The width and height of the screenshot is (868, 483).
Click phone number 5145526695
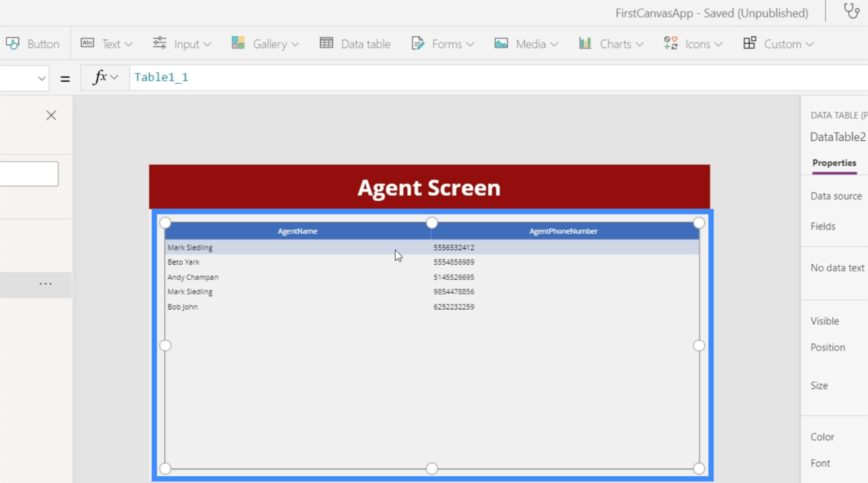click(x=454, y=277)
